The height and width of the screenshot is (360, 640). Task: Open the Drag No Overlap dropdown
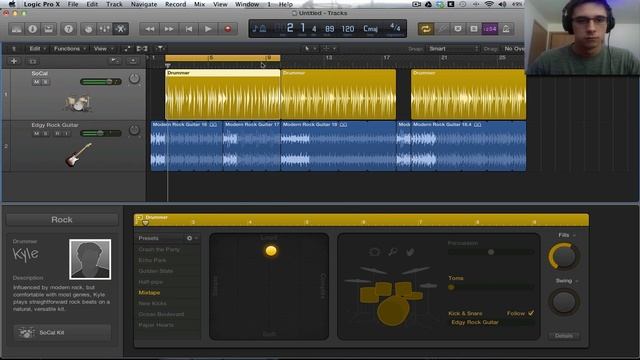pos(513,49)
